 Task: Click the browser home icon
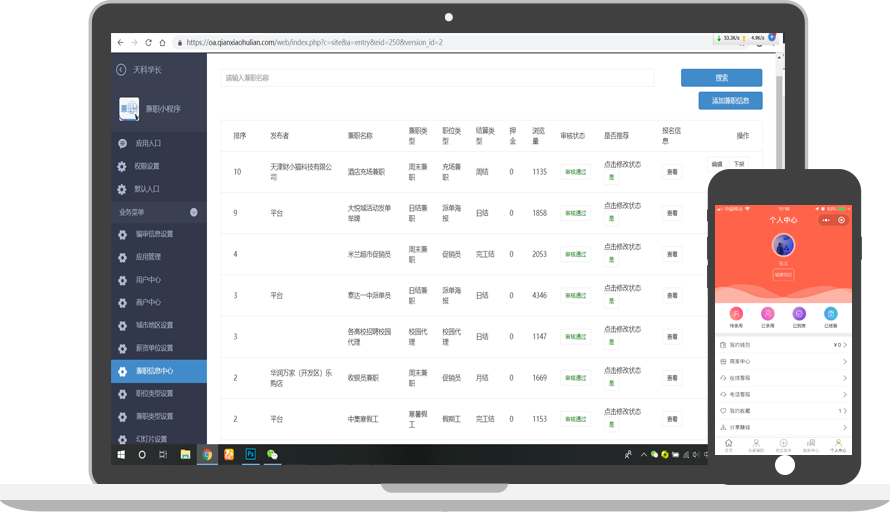[x=162, y=43]
